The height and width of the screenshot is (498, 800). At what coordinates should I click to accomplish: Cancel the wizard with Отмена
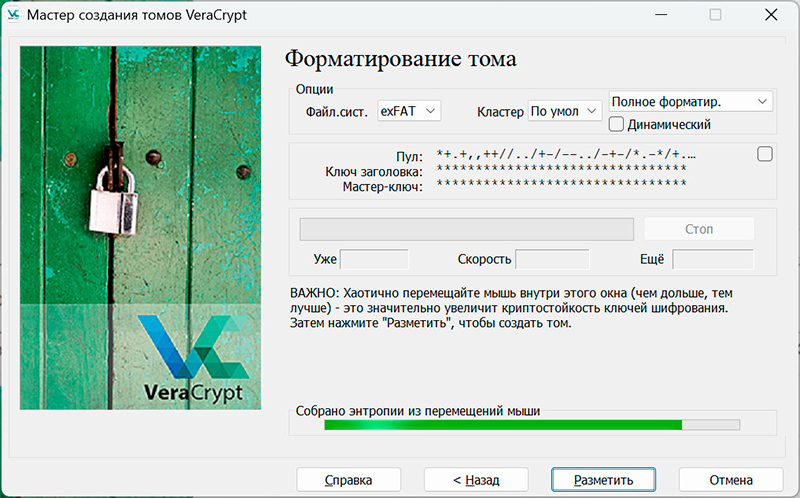pyautogui.click(x=730, y=480)
